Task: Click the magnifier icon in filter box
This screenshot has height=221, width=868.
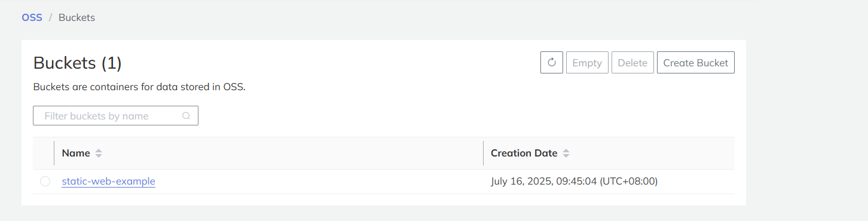Action: coord(186,116)
